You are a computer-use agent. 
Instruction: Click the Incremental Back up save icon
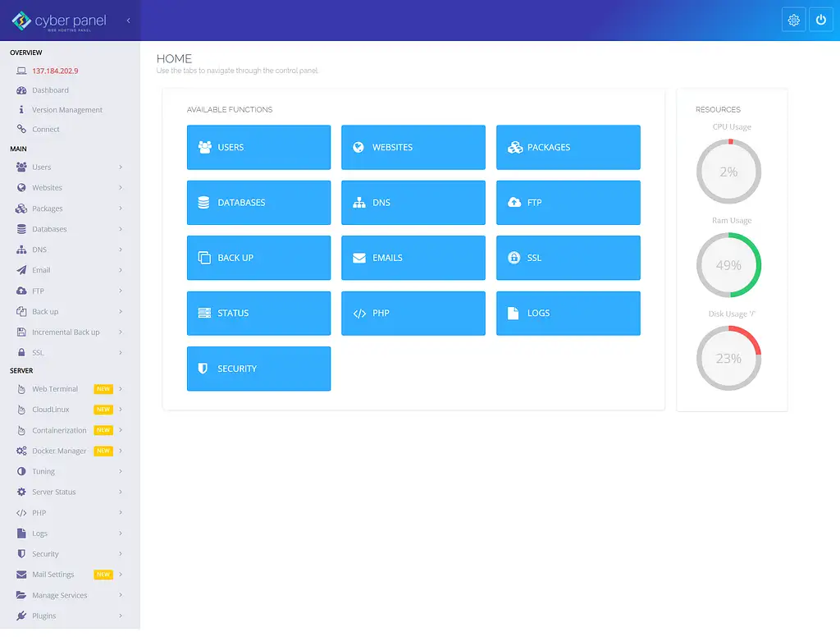(21, 332)
